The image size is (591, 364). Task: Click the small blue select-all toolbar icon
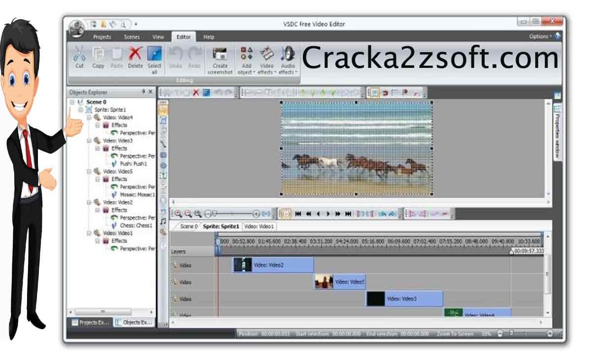coord(206,92)
